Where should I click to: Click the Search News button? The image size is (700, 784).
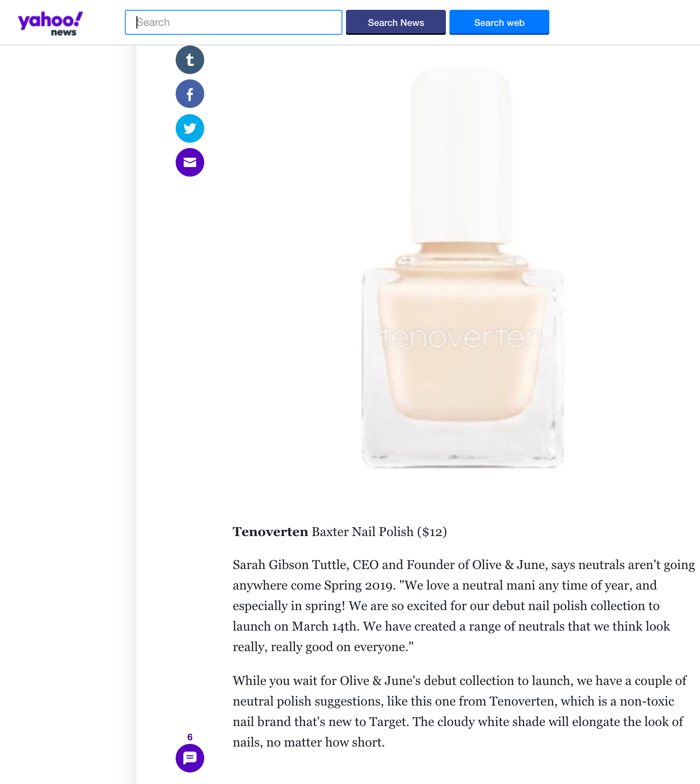tap(396, 22)
